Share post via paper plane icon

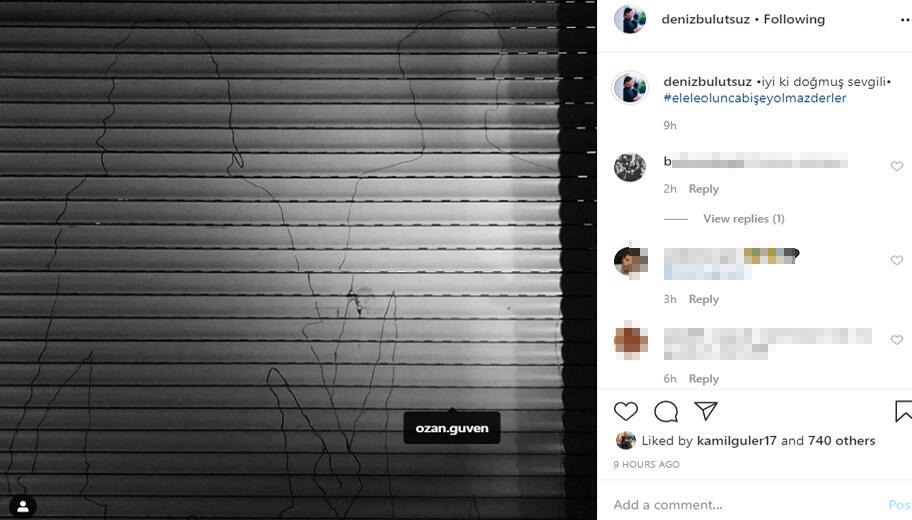tap(706, 411)
